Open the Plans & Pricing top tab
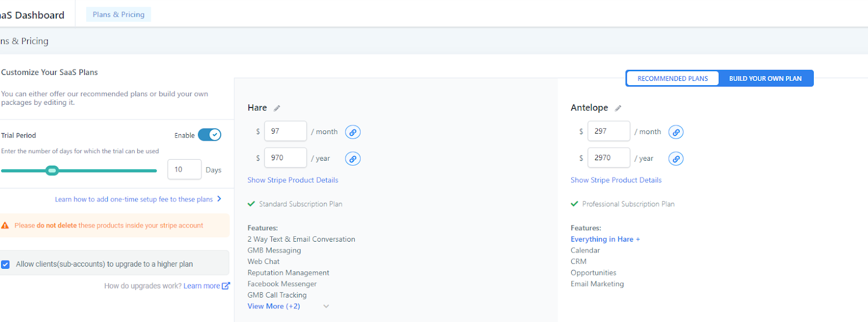The width and height of the screenshot is (868, 322). point(118,15)
